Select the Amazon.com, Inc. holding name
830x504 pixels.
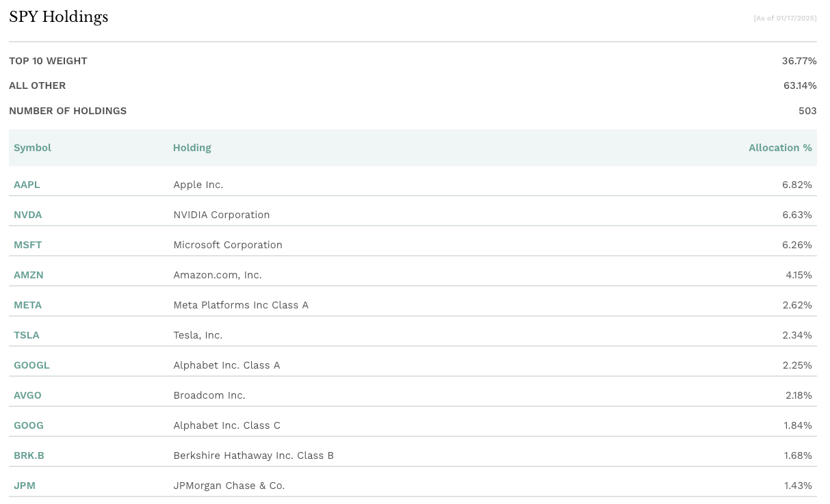coord(218,275)
